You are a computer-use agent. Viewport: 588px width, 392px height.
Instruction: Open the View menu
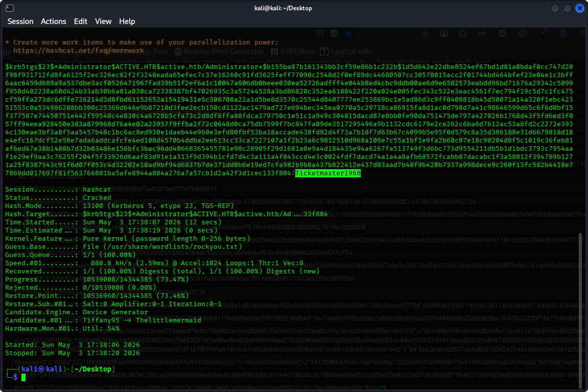click(103, 21)
